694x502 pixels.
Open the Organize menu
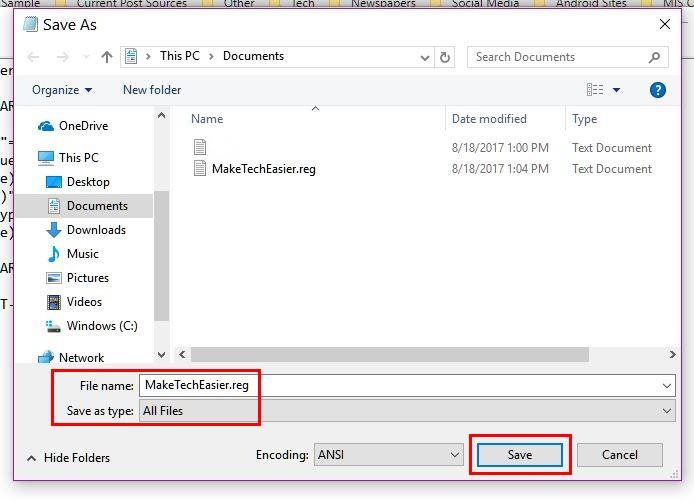click(62, 90)
